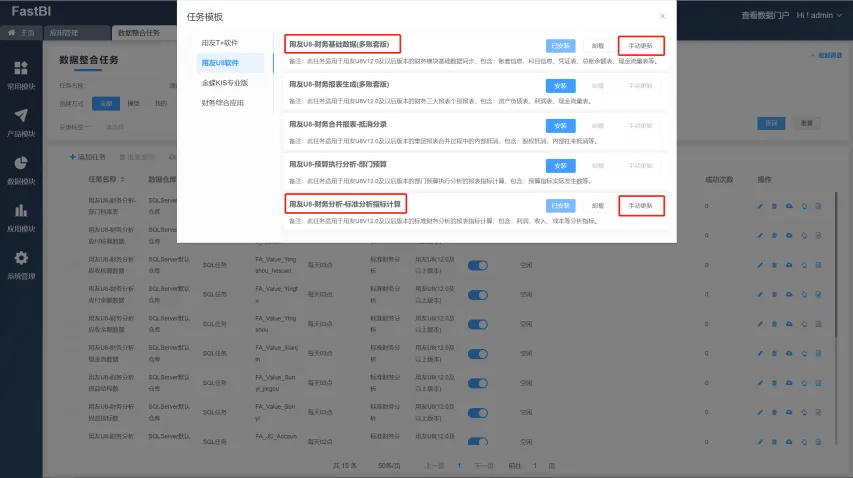The height and width of the screenshot is (478, 853).
Task: Click the refresh-style icon in yi_jiegou row
Action: point(803,383)
